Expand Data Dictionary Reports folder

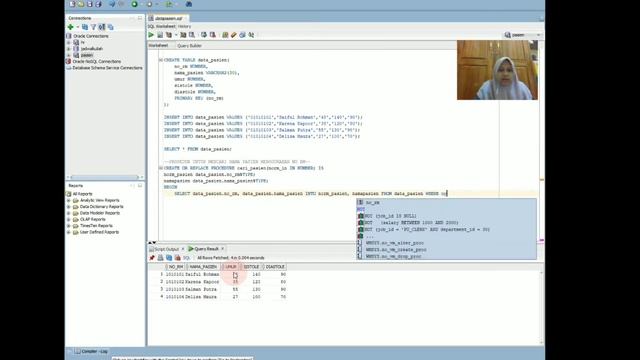69,207
